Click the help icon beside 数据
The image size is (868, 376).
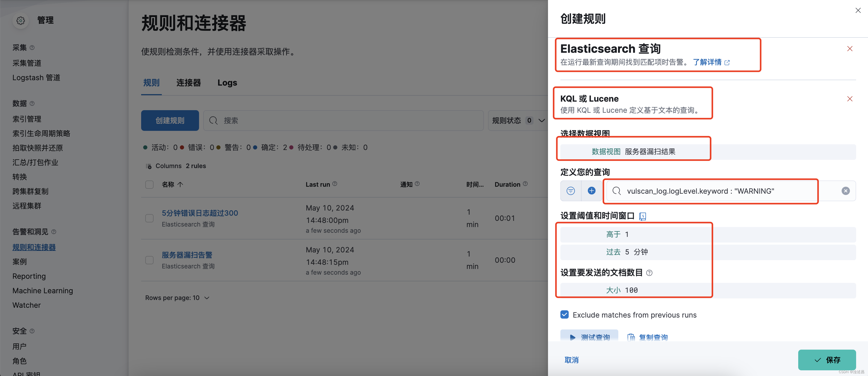32,103
